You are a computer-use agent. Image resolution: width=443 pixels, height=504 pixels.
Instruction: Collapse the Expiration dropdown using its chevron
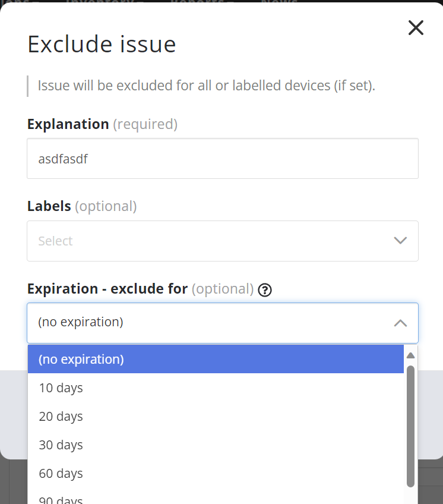[400, 323]
